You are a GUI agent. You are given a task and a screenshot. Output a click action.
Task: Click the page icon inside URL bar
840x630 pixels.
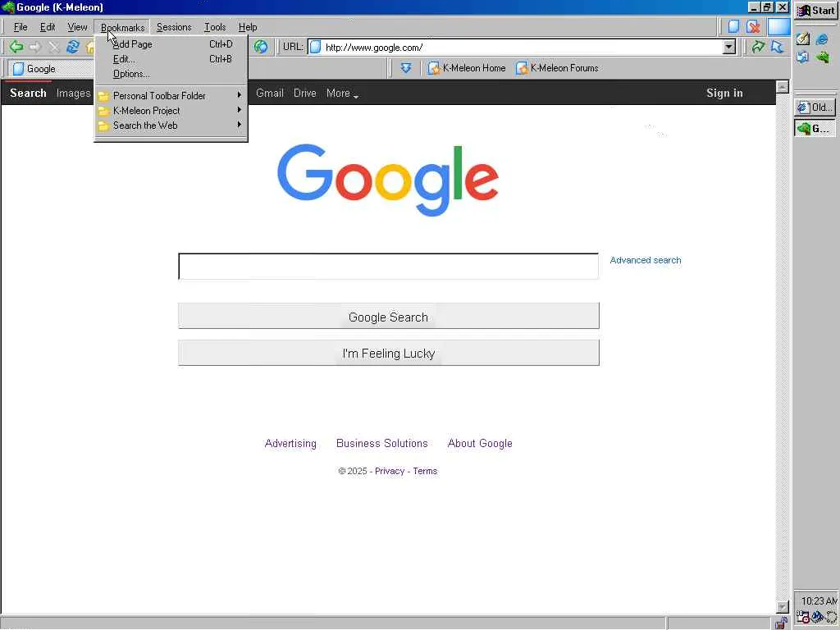[x=316, y=47]
